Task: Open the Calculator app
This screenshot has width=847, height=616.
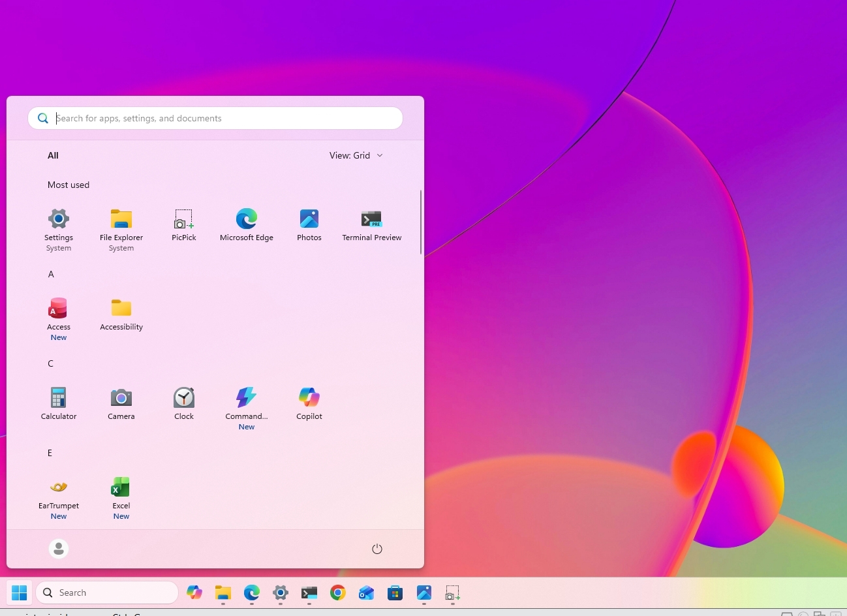Action: [x=59, y=404]
